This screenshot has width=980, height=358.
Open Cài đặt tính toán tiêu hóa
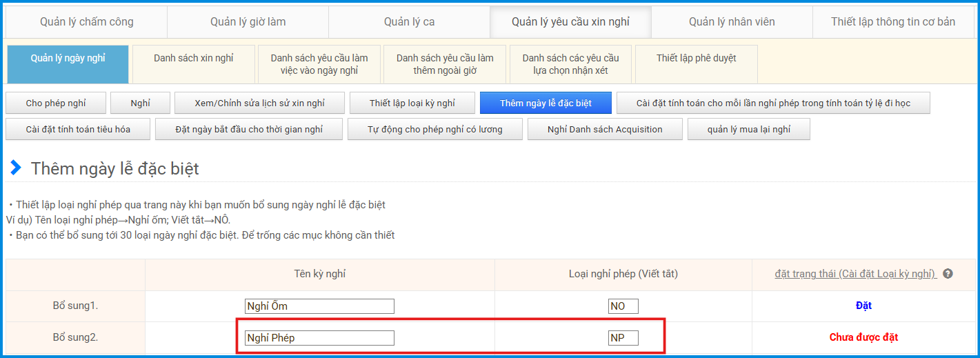pos(78,129)
